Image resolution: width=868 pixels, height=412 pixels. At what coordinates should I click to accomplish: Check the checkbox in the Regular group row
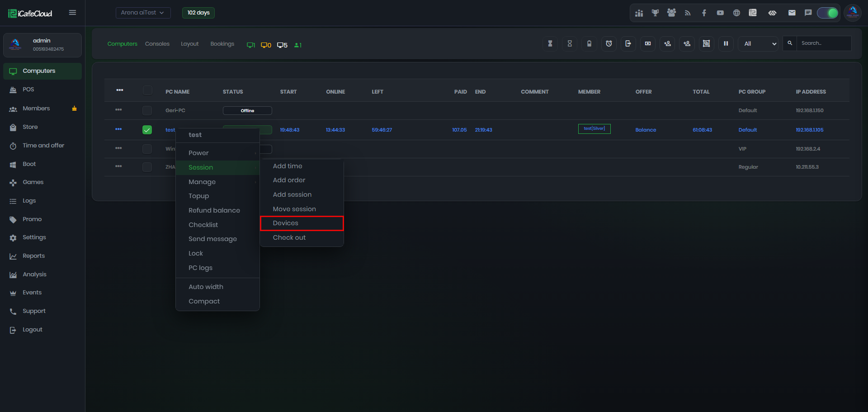pos(147,167)
